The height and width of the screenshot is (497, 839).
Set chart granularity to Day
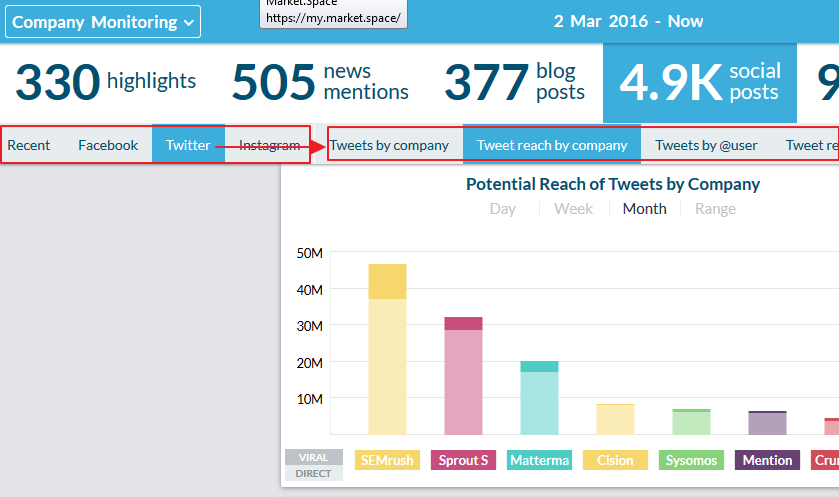[x=502, y=209]
